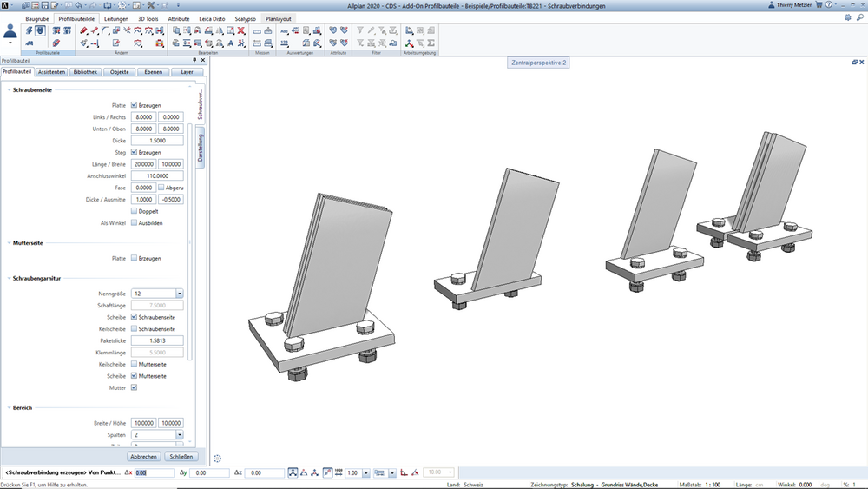The height and width of the screenshot is (489, 868).
Task: Click the mirror icon in Bearbeiten group
Action: 220,30
